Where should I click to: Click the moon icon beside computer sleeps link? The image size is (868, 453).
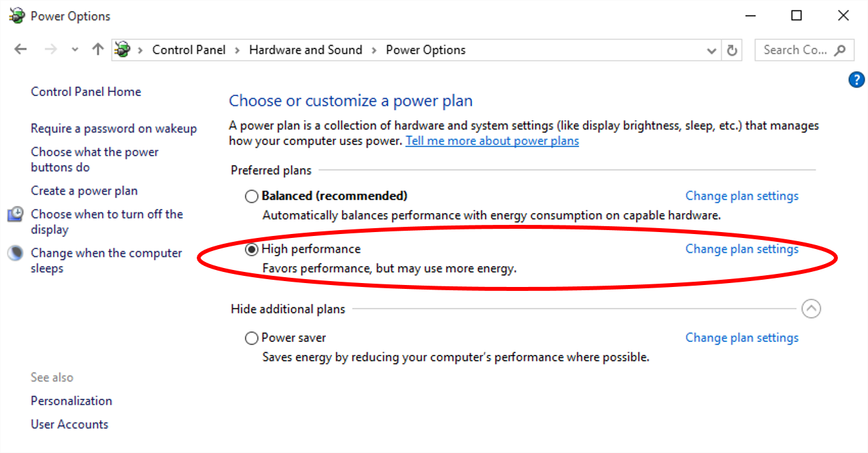16,254
